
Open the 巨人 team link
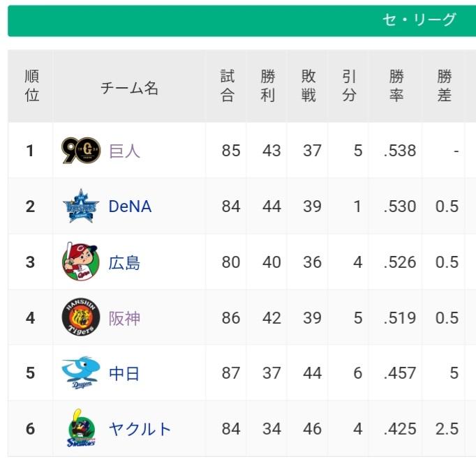tap(124, 151)
